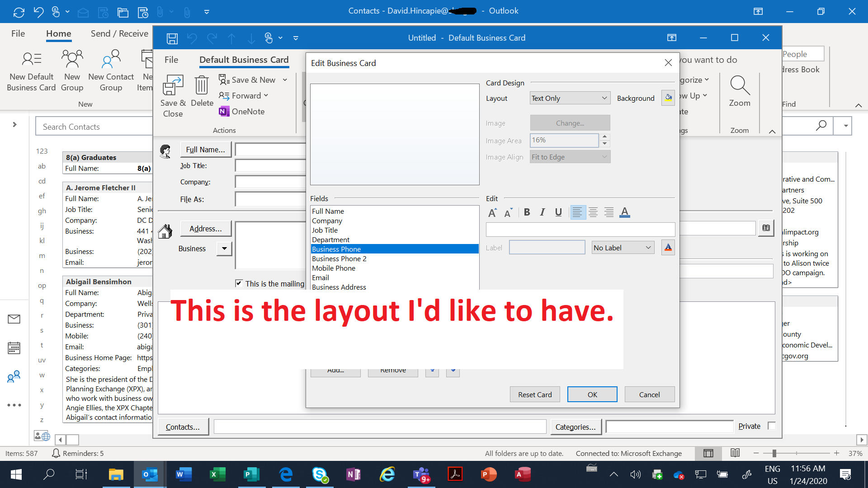
Task: Click the increase font size icon
Action: pyautogui.click(x=492, y=212)
